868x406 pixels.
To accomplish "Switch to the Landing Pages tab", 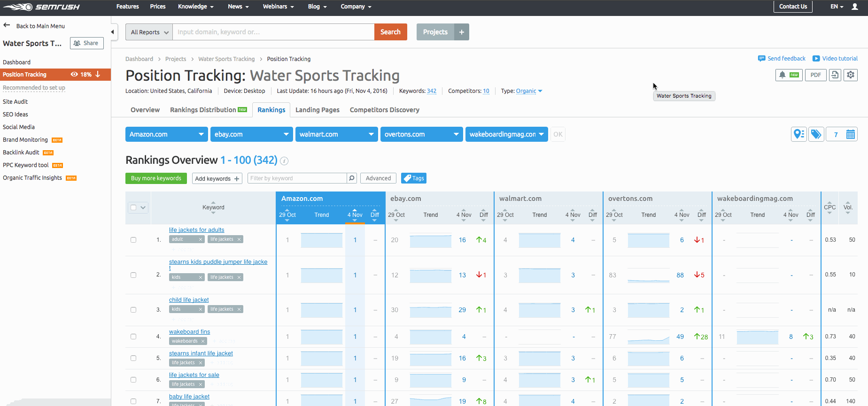I will tap(317, 110).
